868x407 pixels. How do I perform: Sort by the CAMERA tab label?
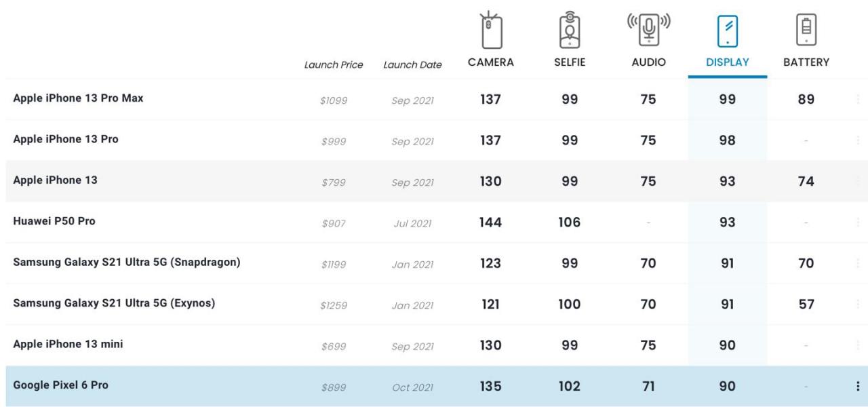point(490,62)
